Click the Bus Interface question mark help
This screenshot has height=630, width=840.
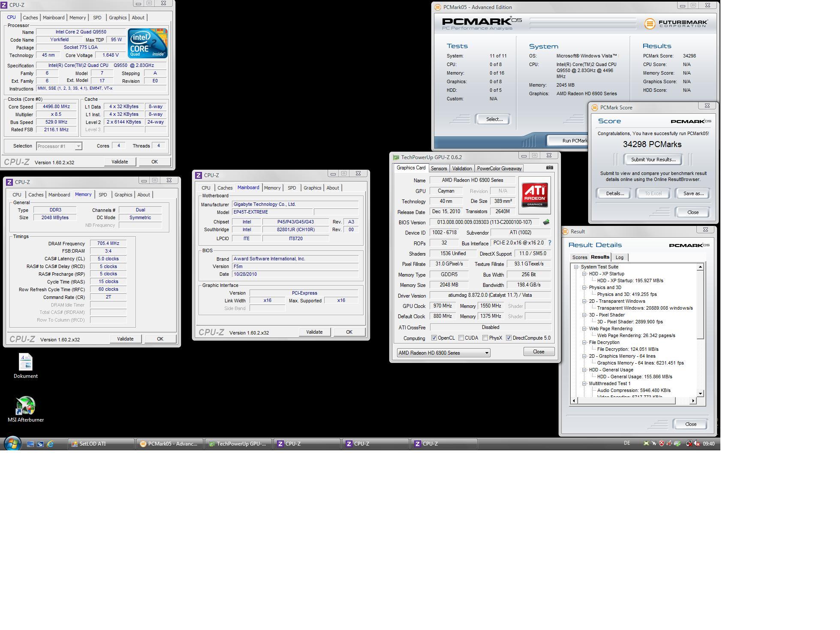(x=549, y=243)
